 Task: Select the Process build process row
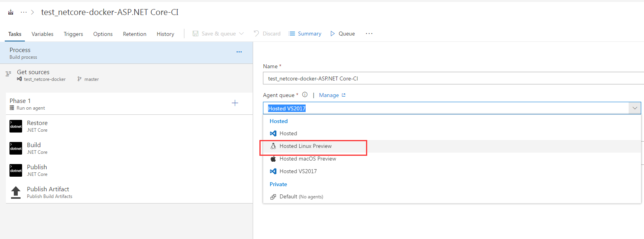pyautogui.click(x=126, y=53)
